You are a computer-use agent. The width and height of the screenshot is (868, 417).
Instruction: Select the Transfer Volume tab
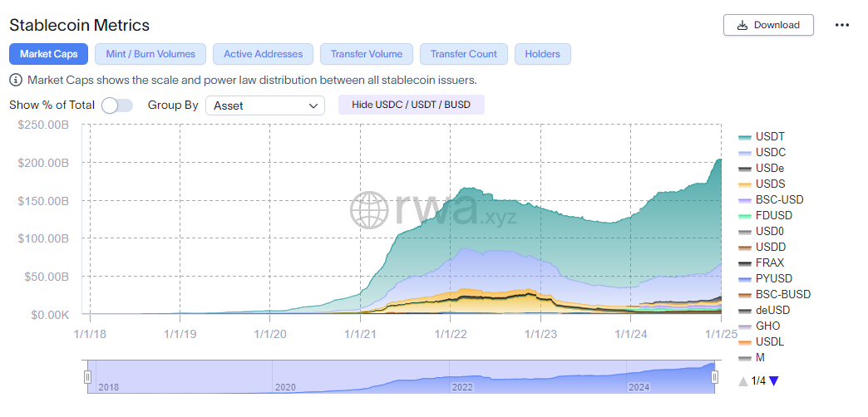pyautogui.click(x=366, y=54)
